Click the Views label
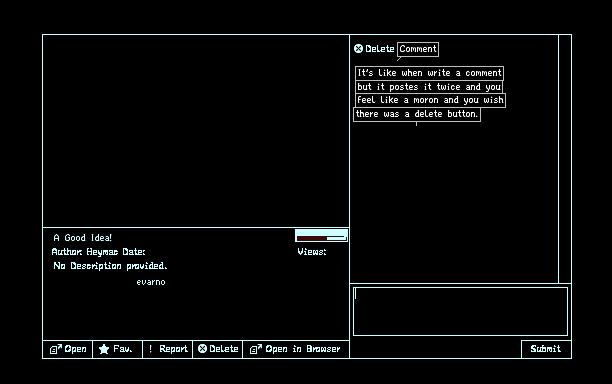The height and width of the screenshot is (384, 612). click(312, 252)
